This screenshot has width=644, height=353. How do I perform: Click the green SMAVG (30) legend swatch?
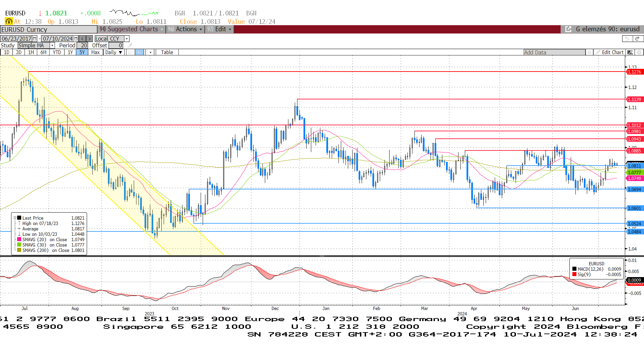coord(19,245)
